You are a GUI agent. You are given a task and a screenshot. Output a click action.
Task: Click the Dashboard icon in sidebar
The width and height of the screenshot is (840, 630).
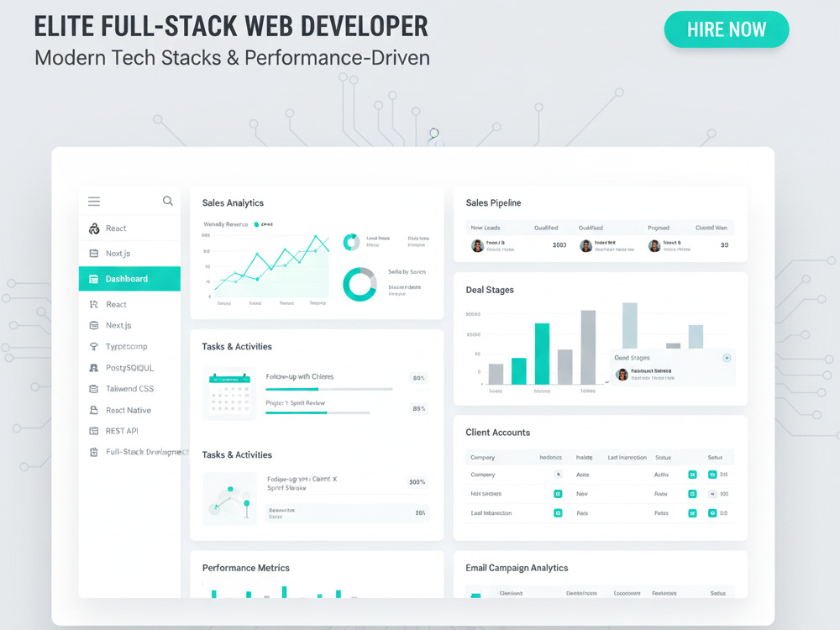tap(94, 279)
